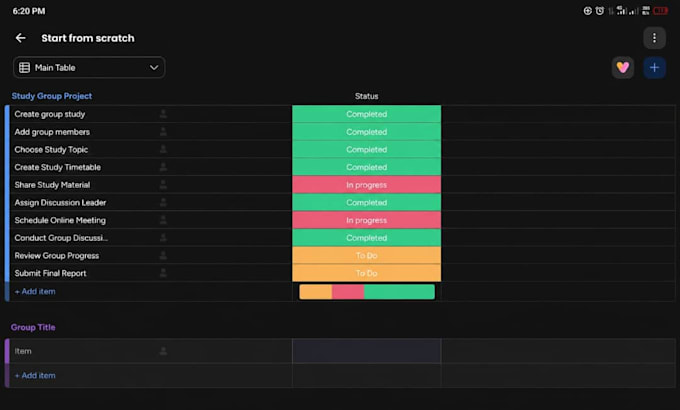Open the Add group members item
680x410 pixels.
tap(52, 132)
